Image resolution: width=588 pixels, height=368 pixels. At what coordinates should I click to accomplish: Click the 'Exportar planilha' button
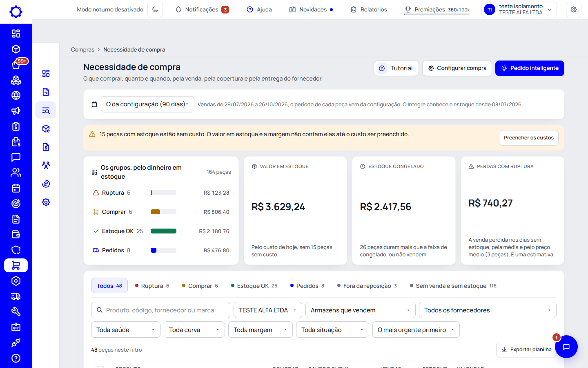pyautogui.click(x=526, y=350)
